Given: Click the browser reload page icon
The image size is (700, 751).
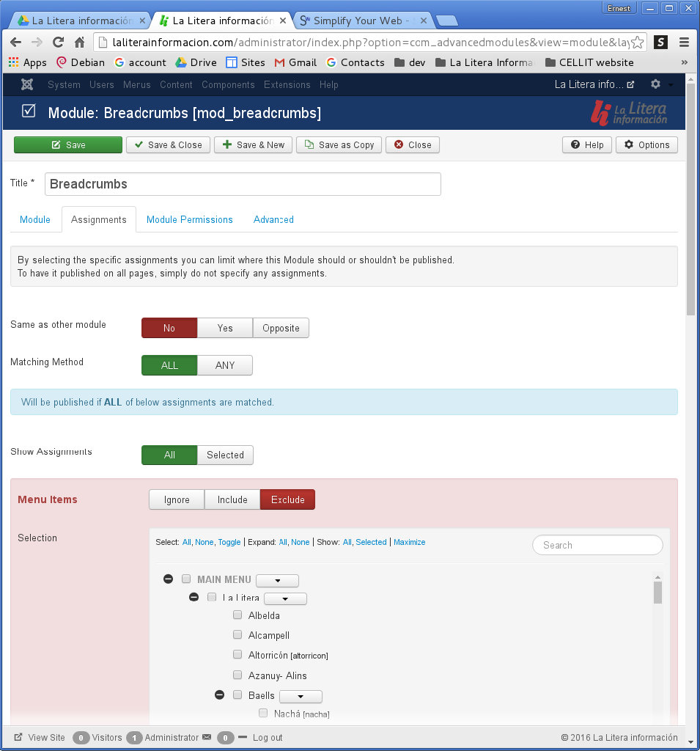Looking at the screenshot, I should tap(58, 42).
